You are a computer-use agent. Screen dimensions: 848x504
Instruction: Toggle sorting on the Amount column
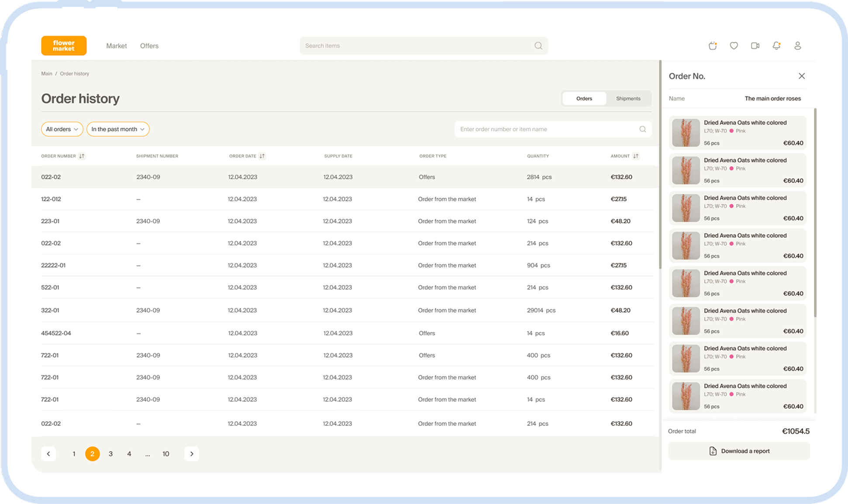point(636,156)
